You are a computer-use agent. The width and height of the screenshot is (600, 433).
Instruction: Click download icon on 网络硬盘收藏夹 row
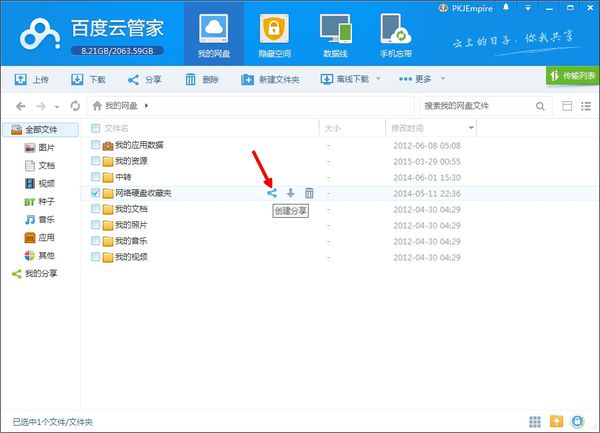pyautogui.click(x=290, y=193)
